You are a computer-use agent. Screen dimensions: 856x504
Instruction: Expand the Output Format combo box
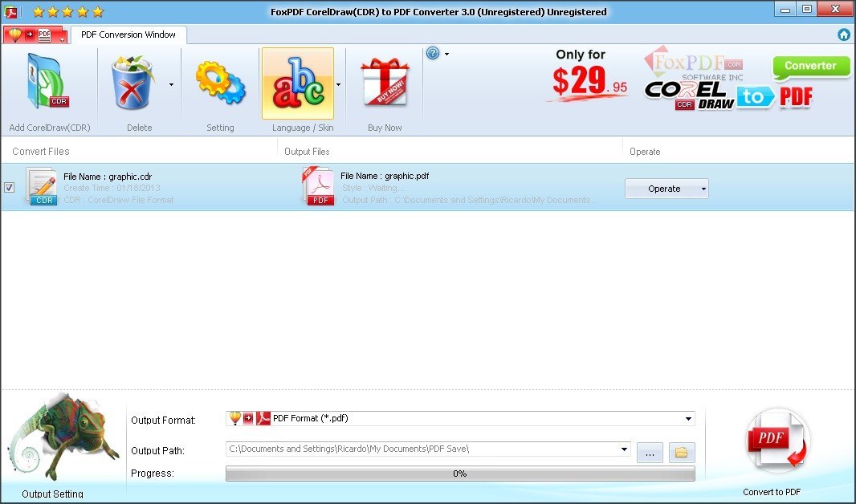[688, 418]
